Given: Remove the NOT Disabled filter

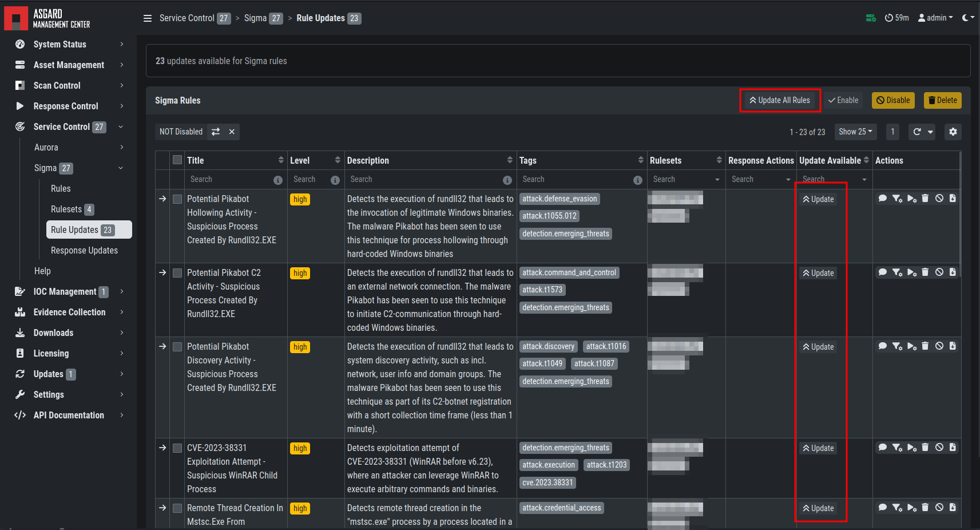Looking at the screenshot, I should (x=232, y=132).
